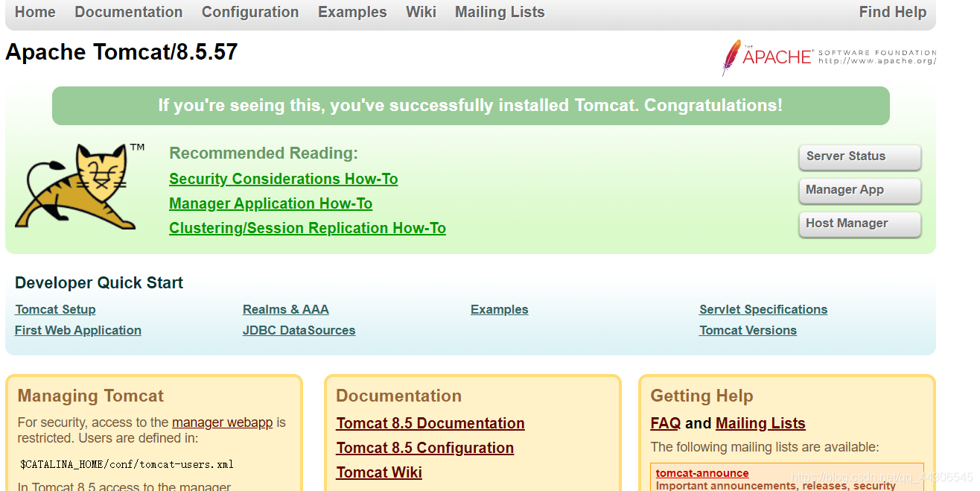The width and height of the screenshot is (980, 491).
Task: Open Examples in the top navigation bar
Action: coord(352,12)
